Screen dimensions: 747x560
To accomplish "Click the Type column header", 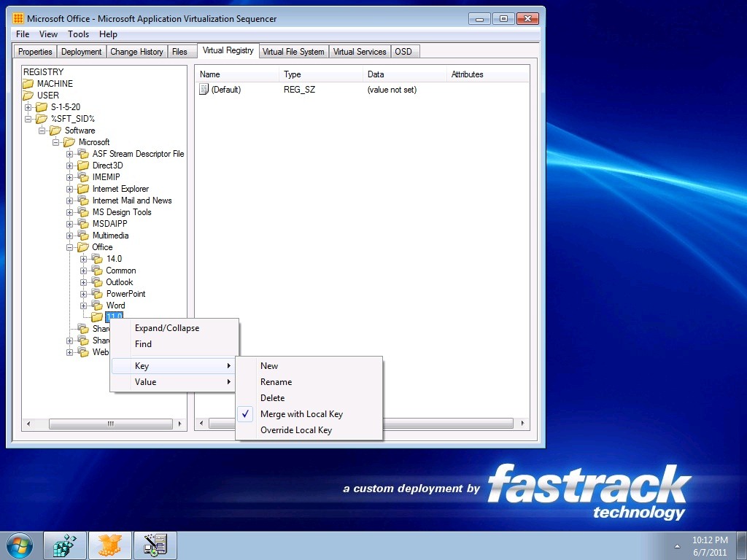I will coord(322,74).
